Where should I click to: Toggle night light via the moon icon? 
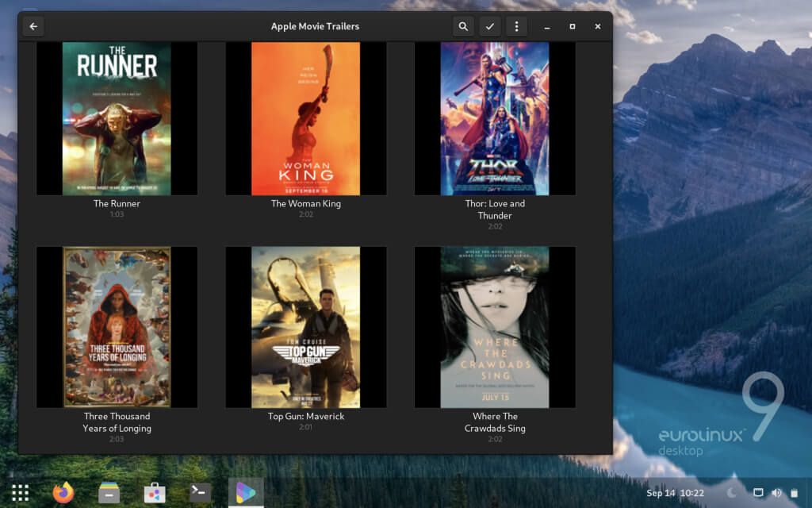click(730, 492)
